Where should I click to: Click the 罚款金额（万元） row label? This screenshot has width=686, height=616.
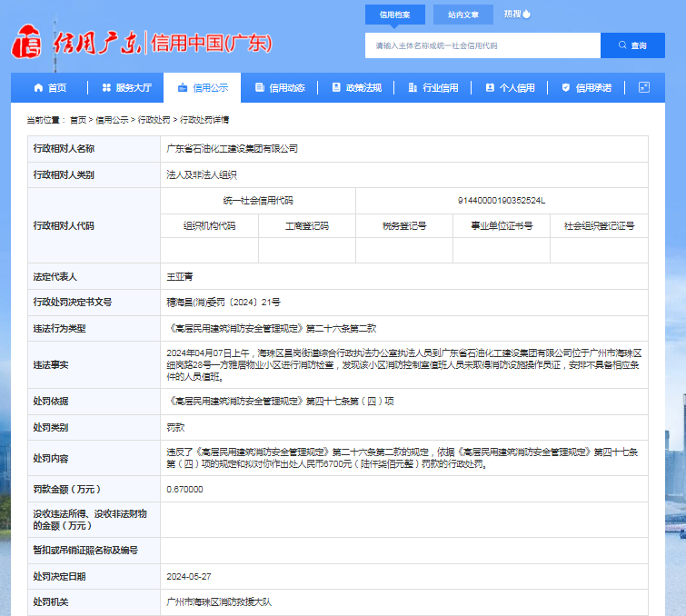tap(68, 490)
